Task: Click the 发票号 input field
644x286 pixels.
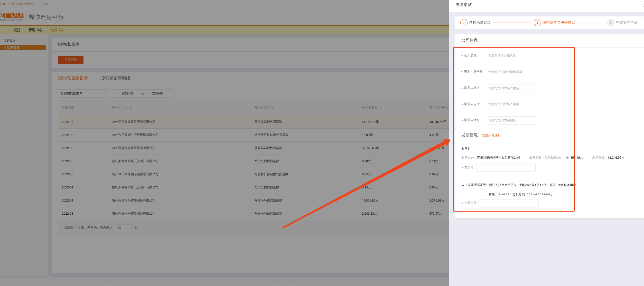Action: pos(506,168)
